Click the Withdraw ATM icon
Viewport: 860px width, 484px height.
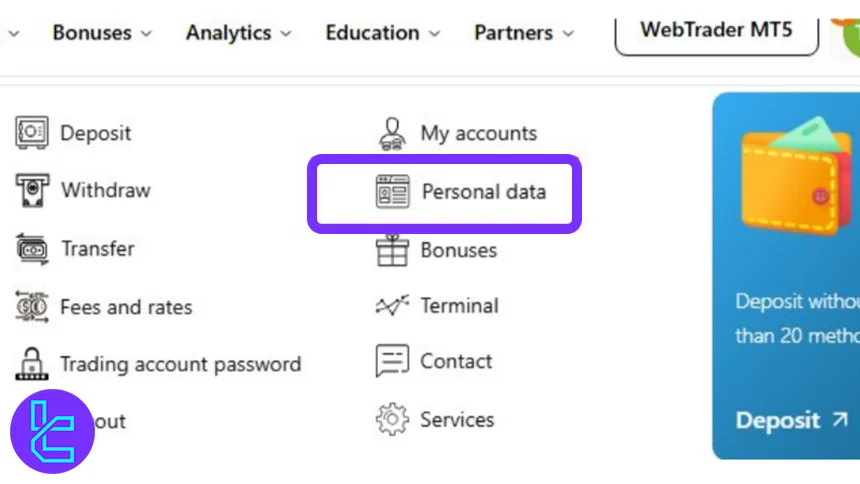coord(32,190)
